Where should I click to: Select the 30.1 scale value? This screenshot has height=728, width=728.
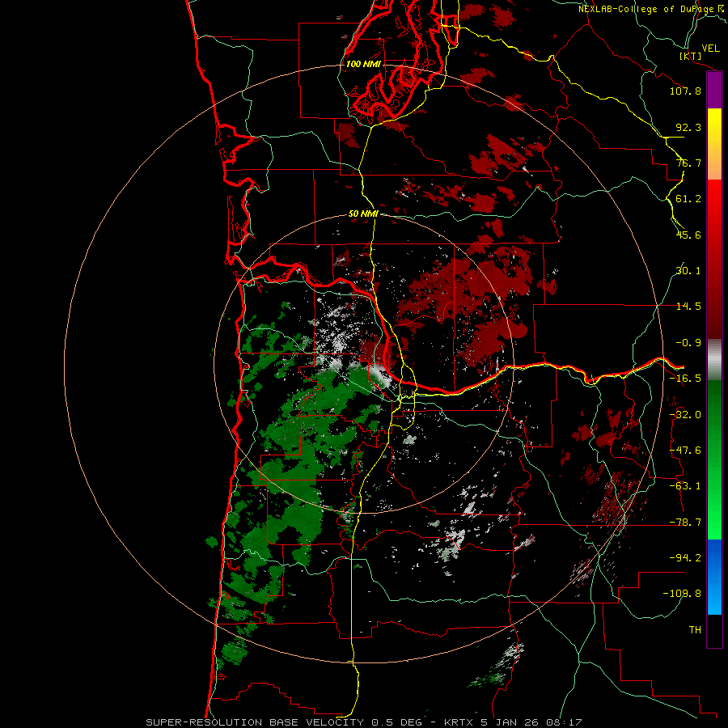[688, 271]
